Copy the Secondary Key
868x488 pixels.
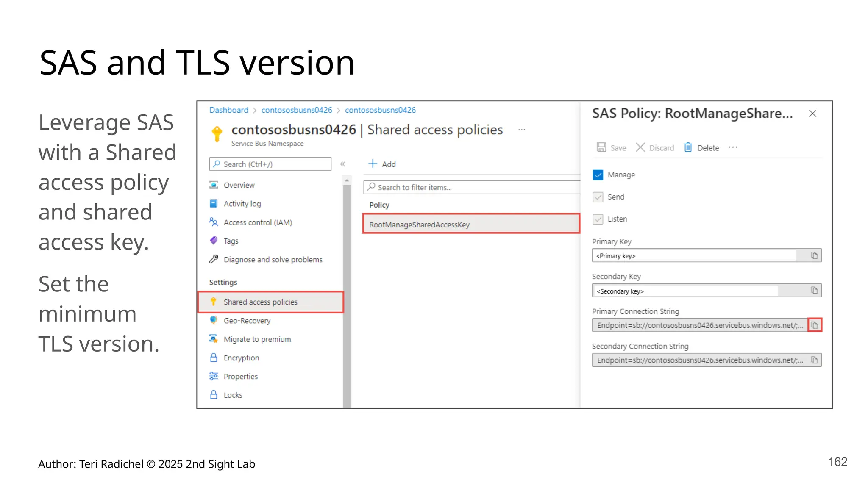(x=814, y=291)
